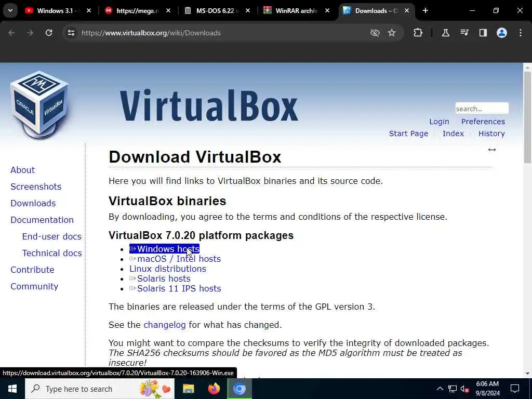532x399 pixels.
Task: Close the mega.nz tab
Action: [x=168, y=10]
